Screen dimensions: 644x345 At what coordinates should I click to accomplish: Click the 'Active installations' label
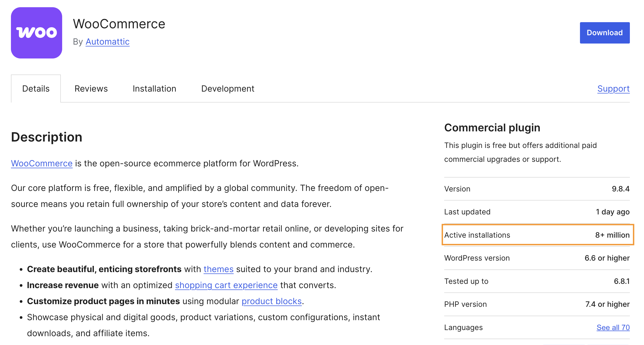[477, 235]
